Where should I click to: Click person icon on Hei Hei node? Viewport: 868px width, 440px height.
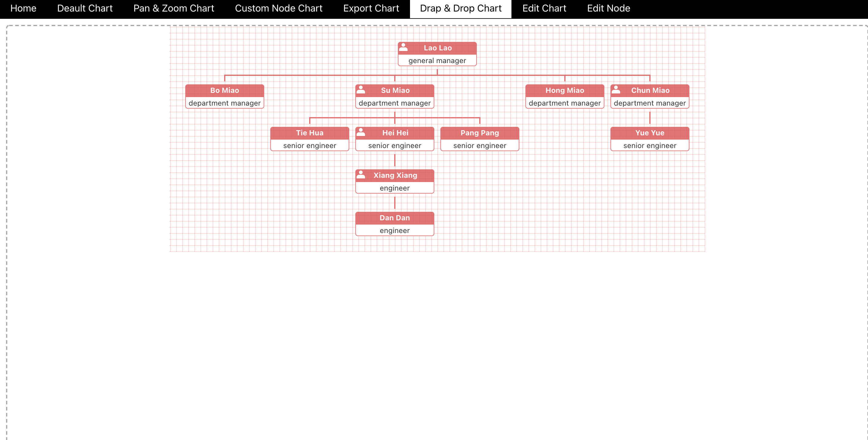[361, 132]
